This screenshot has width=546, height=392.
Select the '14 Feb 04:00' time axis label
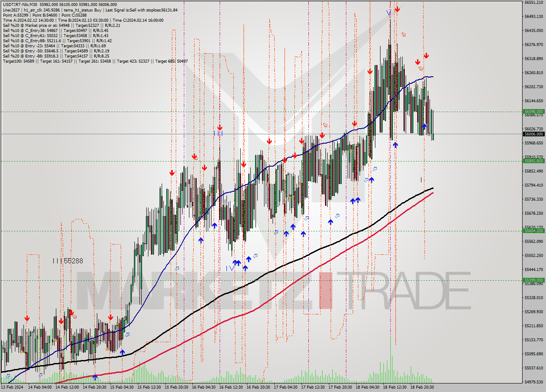[x=39, y=387]
